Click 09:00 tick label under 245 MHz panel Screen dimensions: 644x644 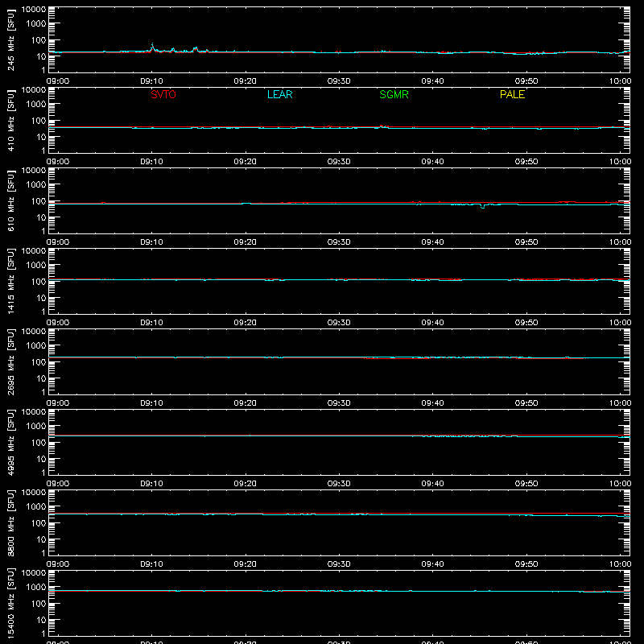pos(58,81)
